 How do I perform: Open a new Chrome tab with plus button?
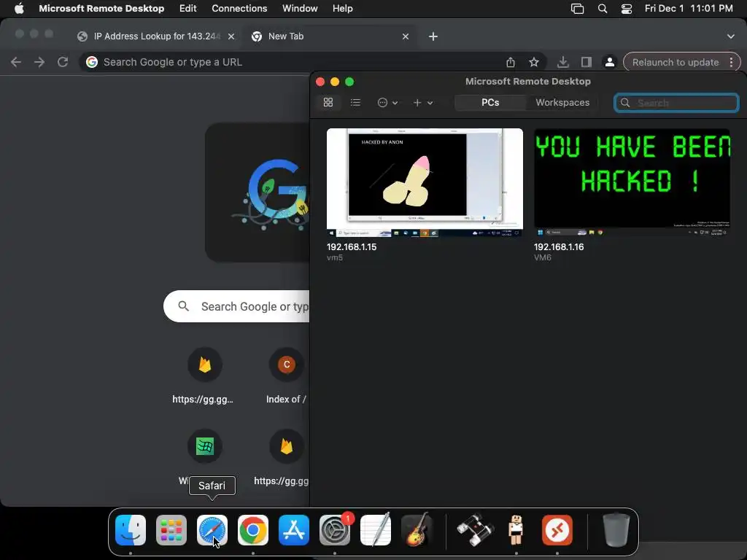point(433,36)
